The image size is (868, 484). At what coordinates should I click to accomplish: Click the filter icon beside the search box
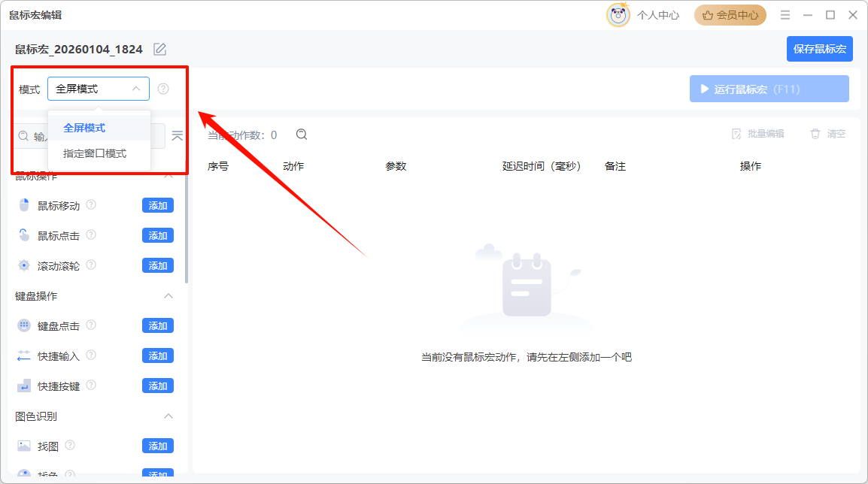[x=178, y=135]
